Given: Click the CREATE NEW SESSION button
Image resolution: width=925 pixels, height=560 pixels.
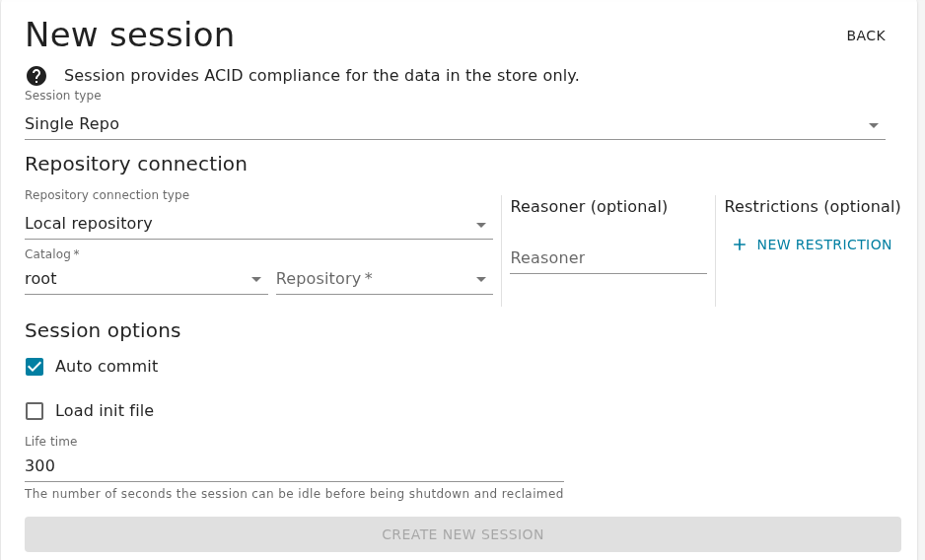Looking at the screenshot, I should (x=462, y=534).
